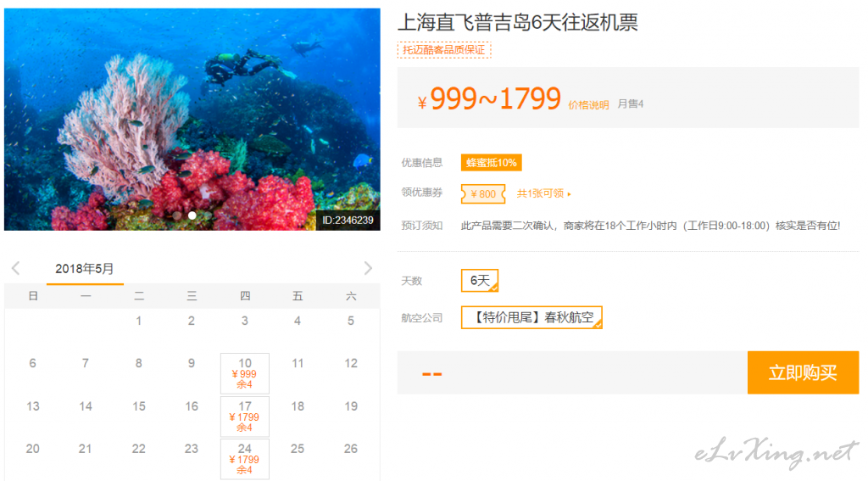The height and width of the screenshot is (481, 868).
Task: Click the 领优惠券 label
Action: [x=422, y=193]
